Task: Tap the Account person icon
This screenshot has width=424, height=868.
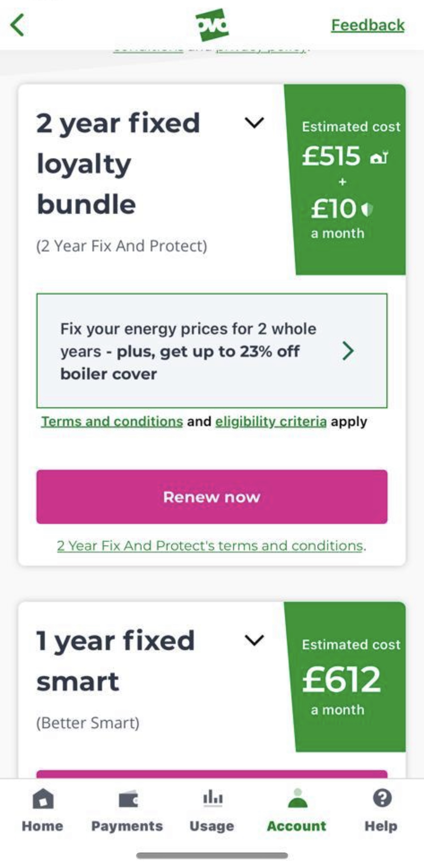Action: point(297,798)
